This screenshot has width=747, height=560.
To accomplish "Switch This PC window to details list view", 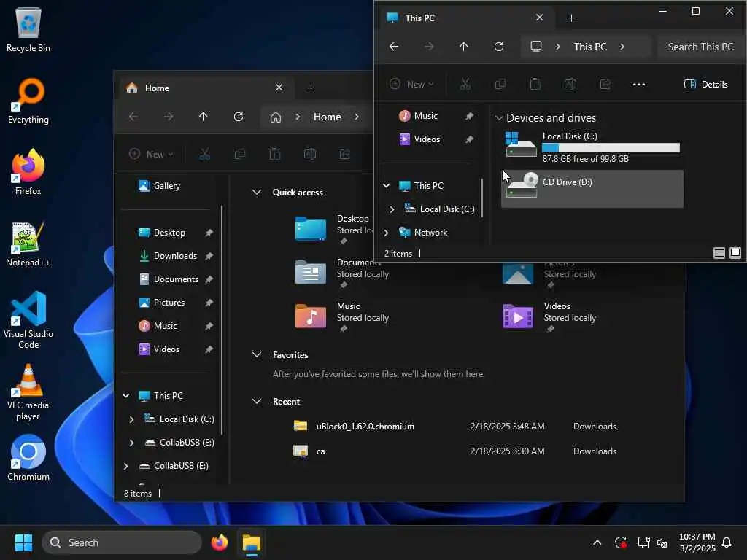I will (719, 253).
